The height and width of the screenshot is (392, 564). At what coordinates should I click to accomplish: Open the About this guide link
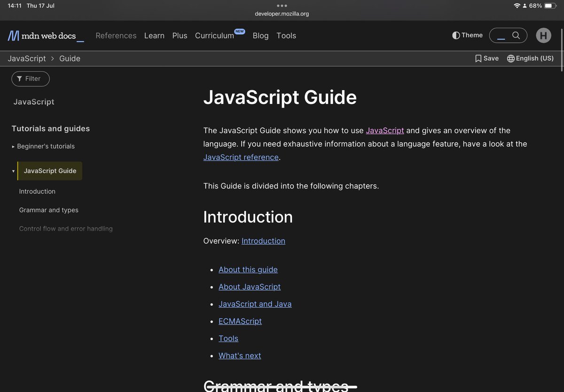click(x=248, y=270)
